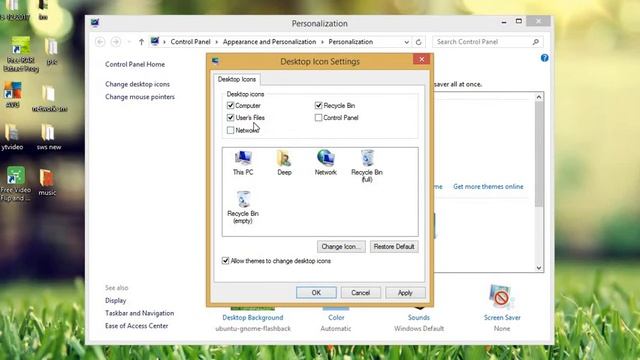
Task: Click the themes list scrollbar thumb
Action: 539,154
